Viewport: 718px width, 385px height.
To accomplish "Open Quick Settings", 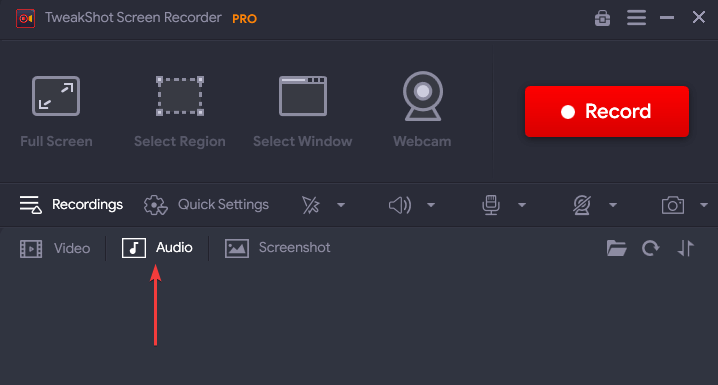I will click(206, 205).
